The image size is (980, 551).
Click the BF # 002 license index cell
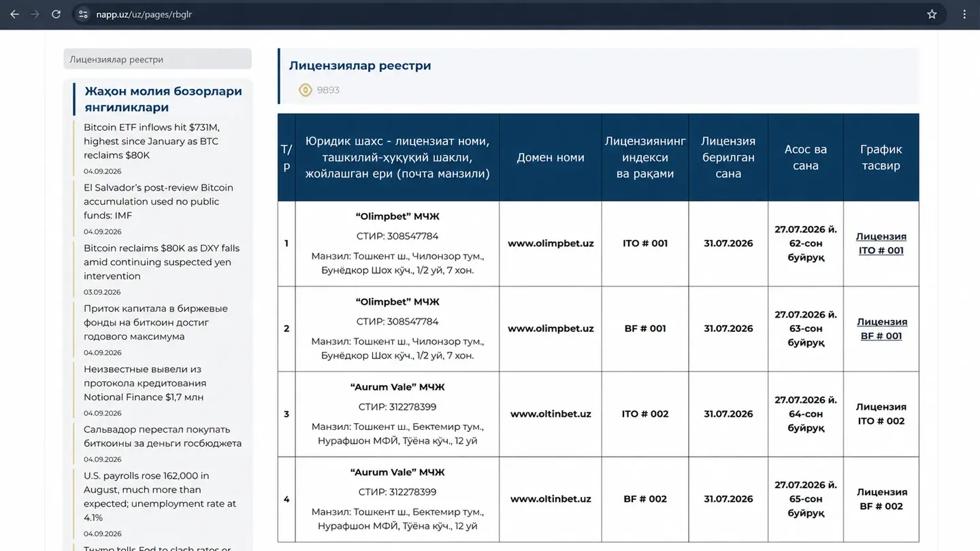(x=645, y=499)
